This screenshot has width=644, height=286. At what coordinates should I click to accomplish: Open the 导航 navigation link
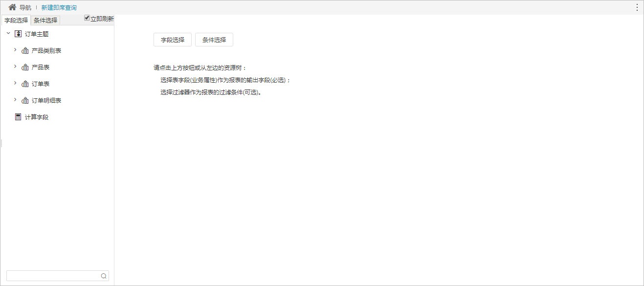(25, 8)
